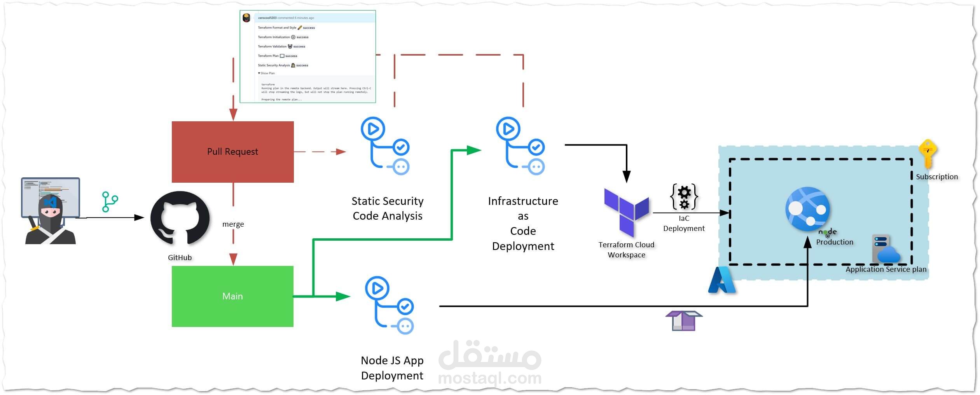The image size is (980, 395).
Task: Click the cerocool1203 avatar thumbnail
Action: [x=246, y=18]
